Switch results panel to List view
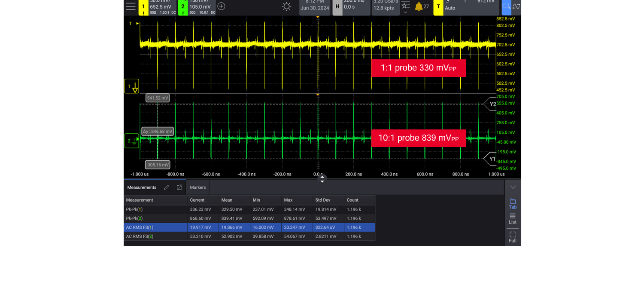The image size is (644, 301). click(x=513, y=218)
